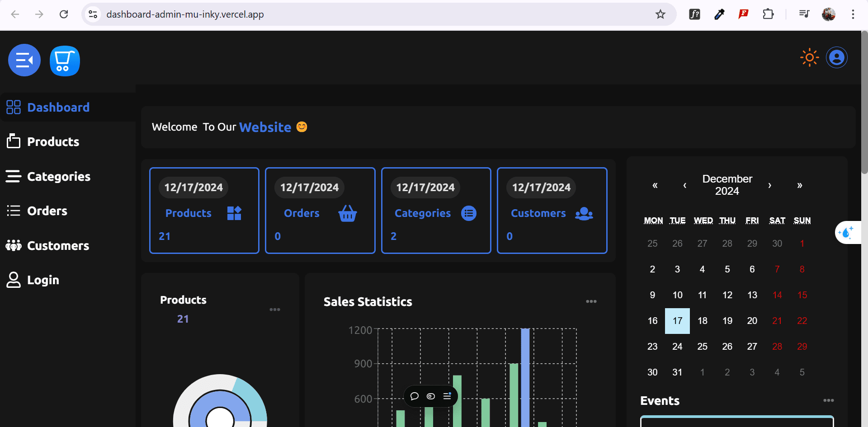868x427 pixels.
Task: Open Customers in the sidebar
Action: (68, 245)
